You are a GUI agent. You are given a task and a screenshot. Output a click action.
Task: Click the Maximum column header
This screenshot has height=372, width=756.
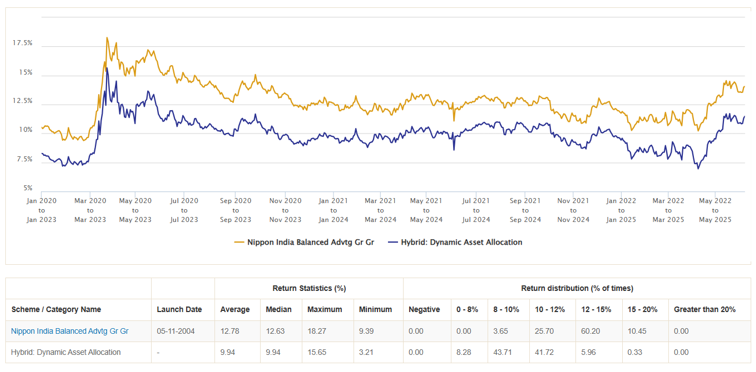[325, 309]
